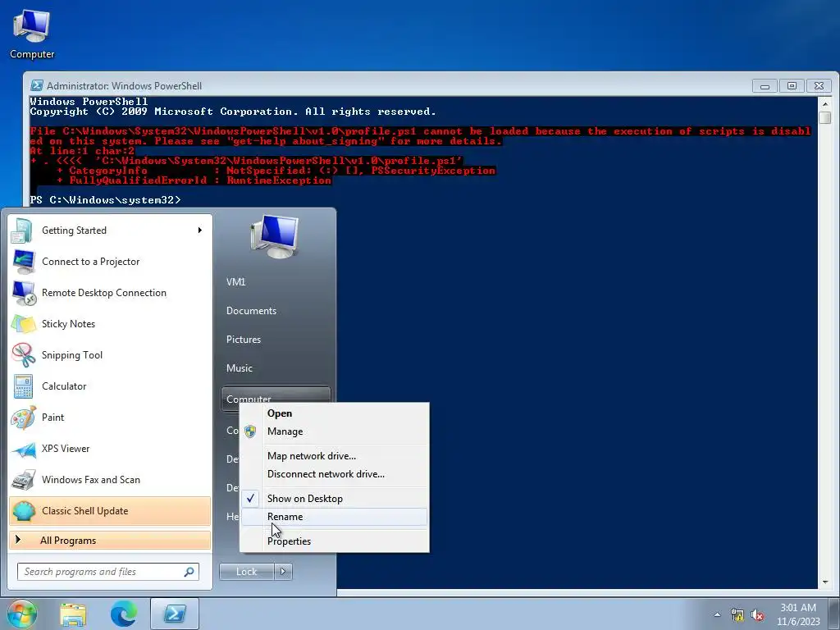This screenshot has width=840, height=630.
Task: Click the Start orb button
Action: tap(22, 614)
